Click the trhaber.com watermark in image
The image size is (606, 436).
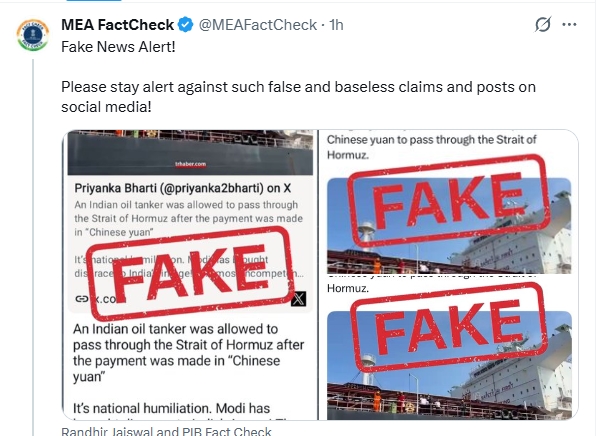point(188,164)
